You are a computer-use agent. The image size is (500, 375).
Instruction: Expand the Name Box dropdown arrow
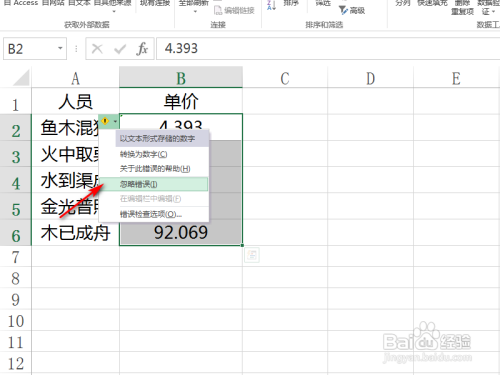click(60, 48)
